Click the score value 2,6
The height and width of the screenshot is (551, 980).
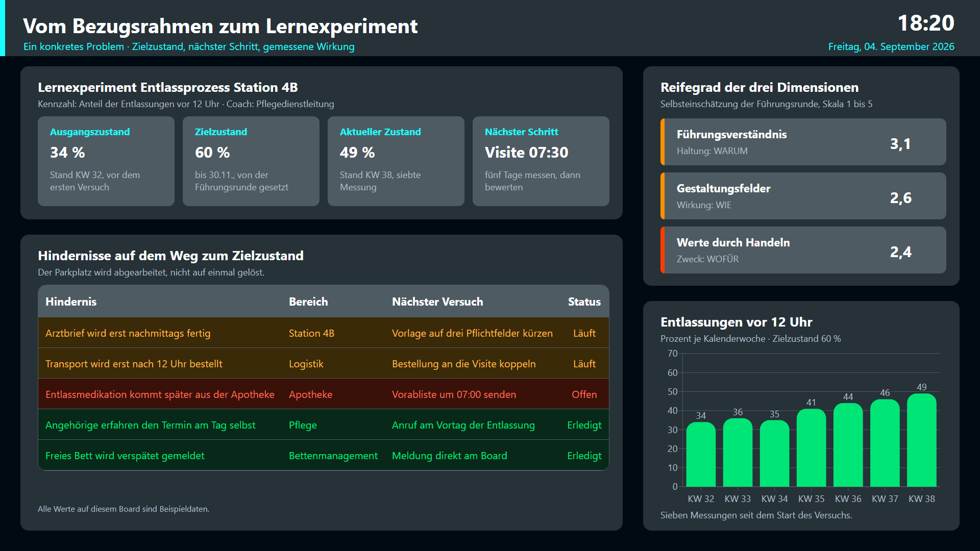pos(900,198)
